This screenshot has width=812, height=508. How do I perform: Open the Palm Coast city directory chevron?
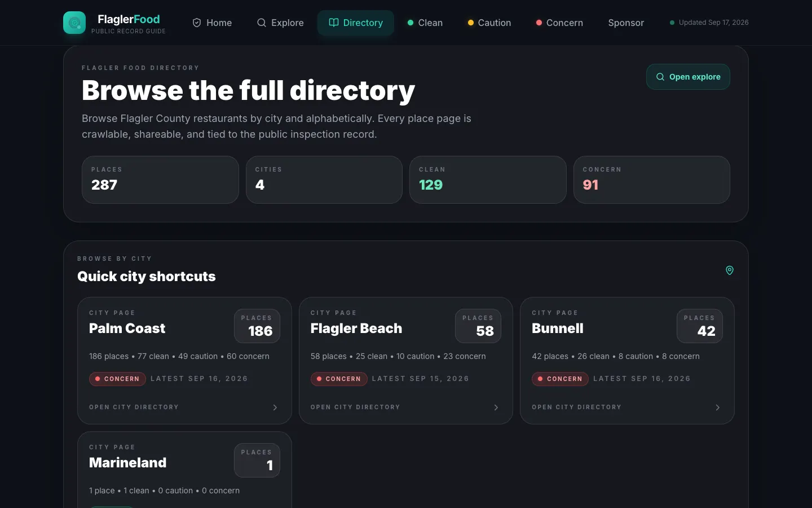275,408
